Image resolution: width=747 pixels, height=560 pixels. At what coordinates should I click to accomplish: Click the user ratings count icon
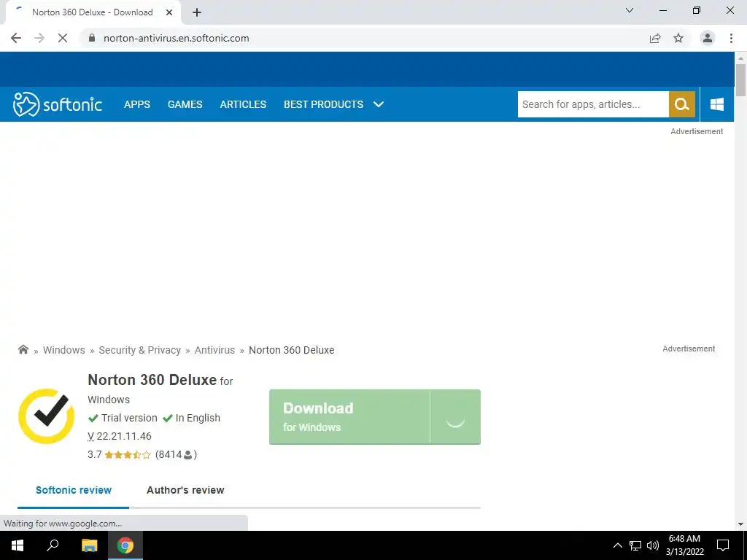pos(187,455)
